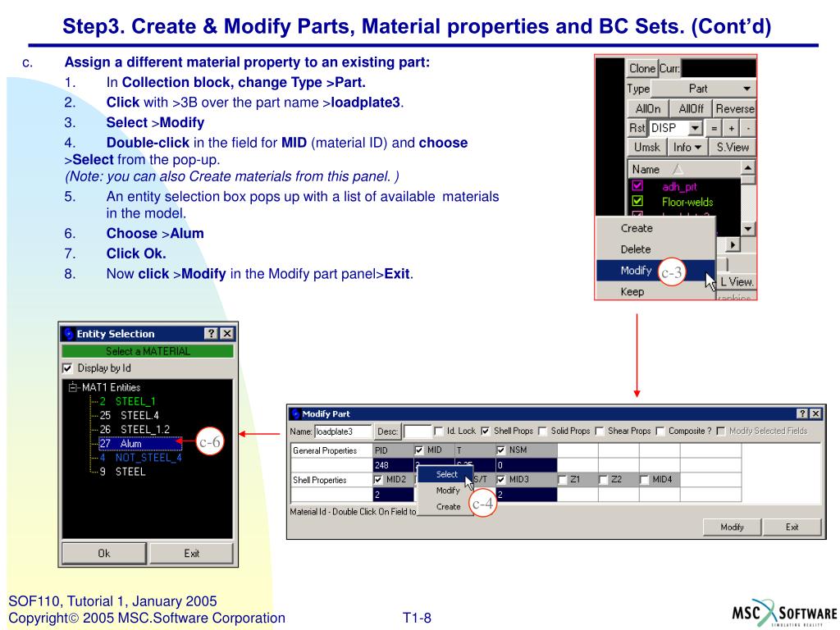The width and height of the screenshot is (840, 630).
Task: Click the plus button beside DISP
Action: (x=731, y=128)
